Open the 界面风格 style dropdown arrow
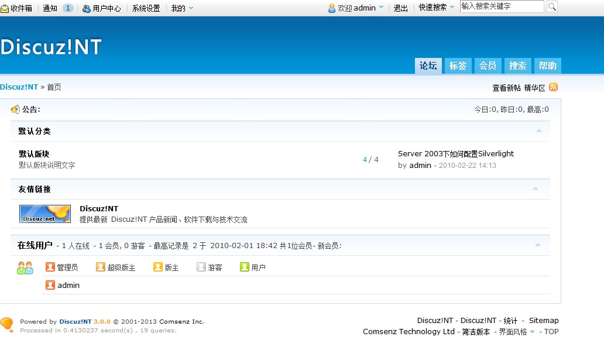This screenshot has height=364, width=604. pos(533,332)
